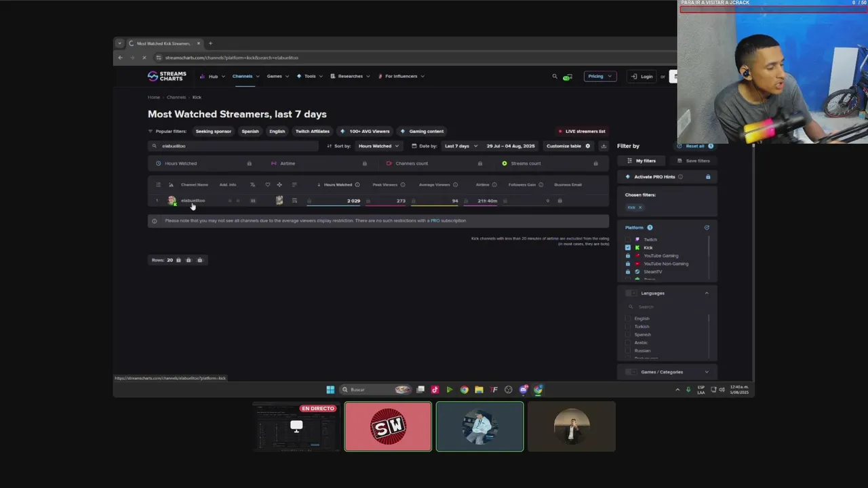868x488 pixels.
Task: Open the Sort by Hours Watched dropdown
Action: 378,146
